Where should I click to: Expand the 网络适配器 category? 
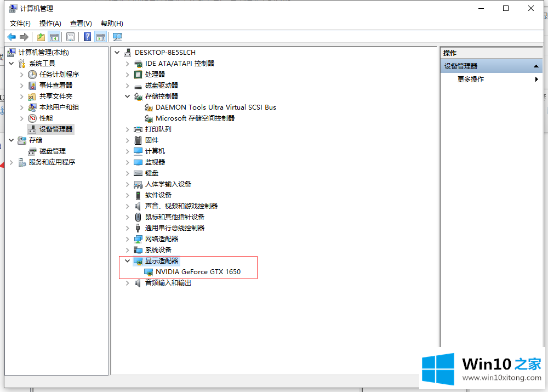(x=128, y=239)
